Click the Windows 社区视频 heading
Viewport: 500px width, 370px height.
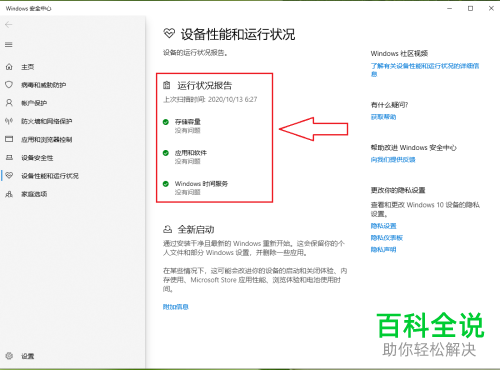pyautogui.click(x=399, y=53)
